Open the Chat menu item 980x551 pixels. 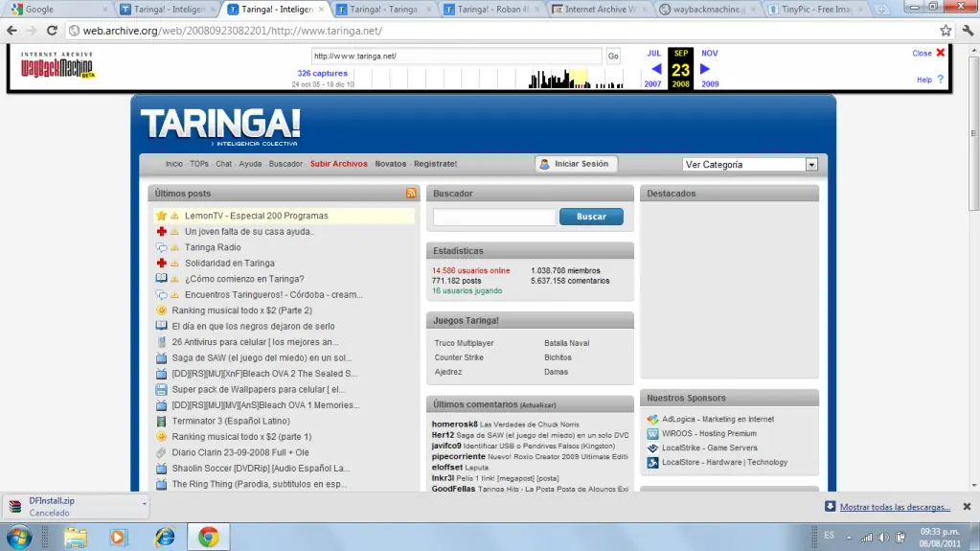pos(224,164)
